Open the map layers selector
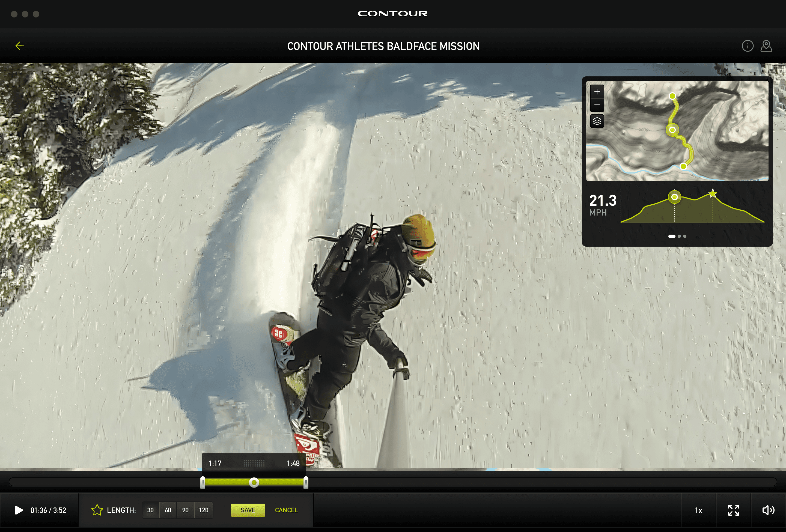Screen dimensions: 786x532 tap(597, 121)
